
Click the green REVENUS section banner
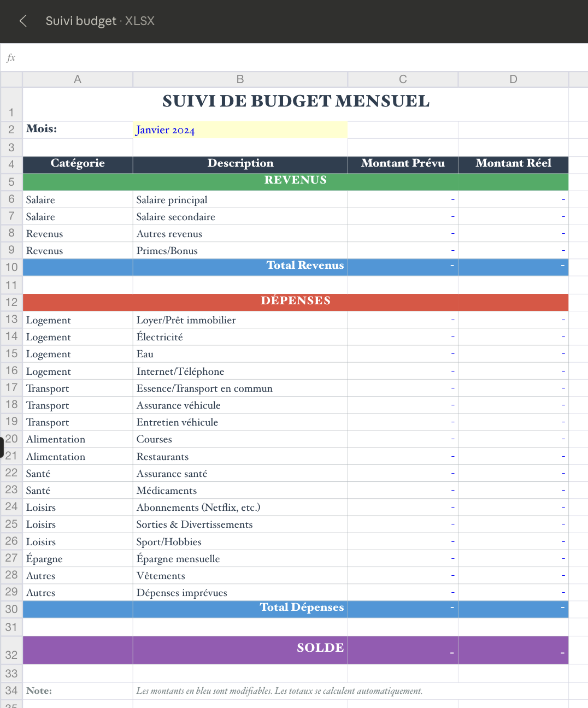point(295,180)
